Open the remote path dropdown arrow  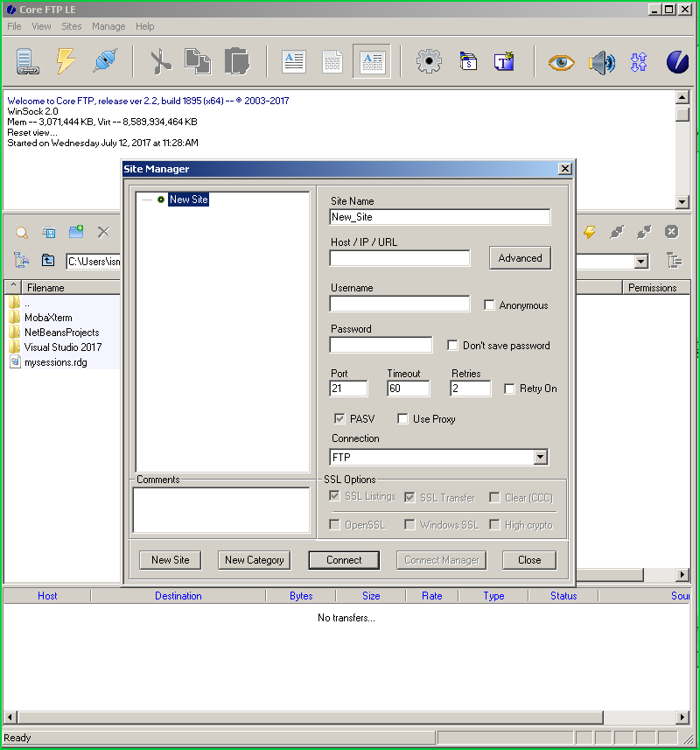click(641, 261)
